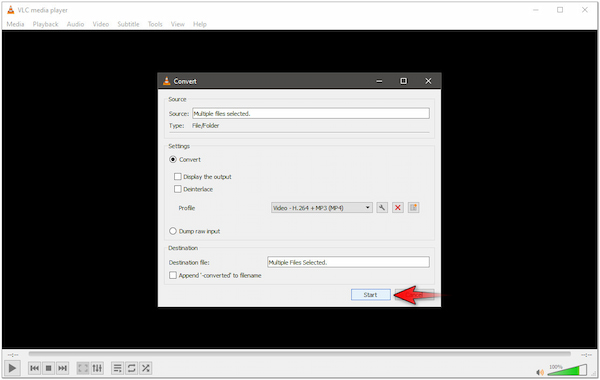Image resolution: width=600 pixels, height=380 pixels.
Task: Click VLC cone icon in main title bar
Action: pyautogui.click(x=11, y=10)
